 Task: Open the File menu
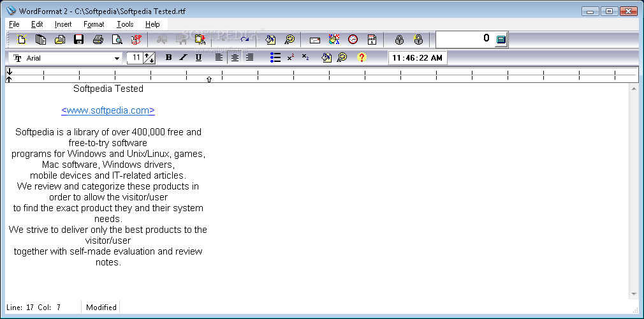click(x=14, y=24)
